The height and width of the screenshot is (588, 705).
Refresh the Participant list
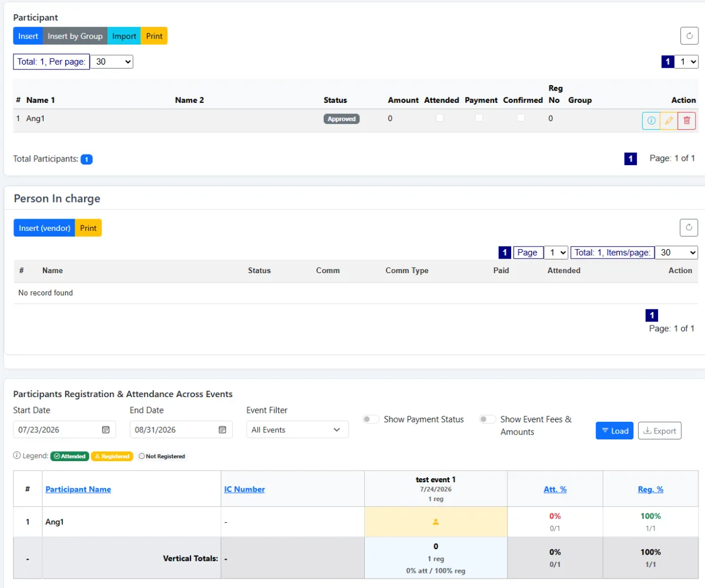(x=689, y=36)
